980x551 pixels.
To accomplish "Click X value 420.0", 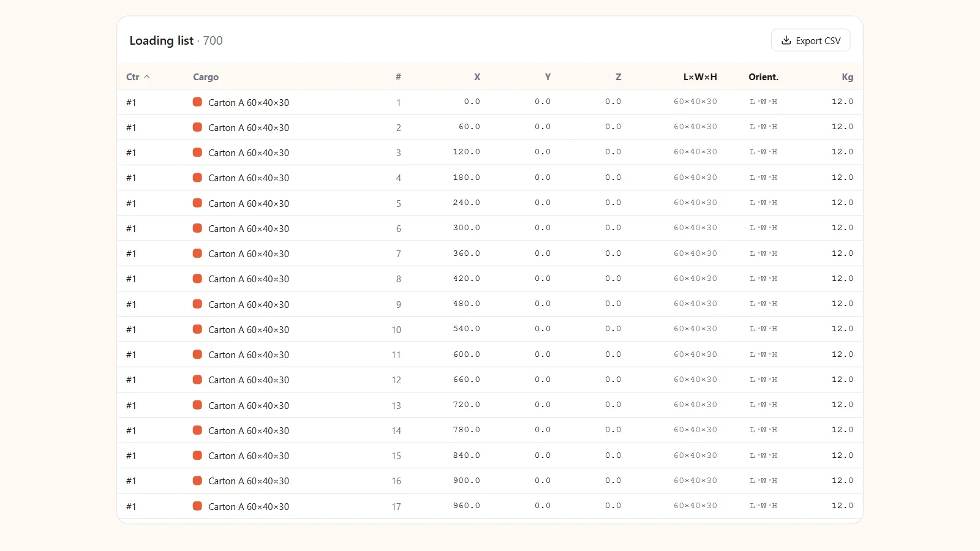I will coord(467,279).
